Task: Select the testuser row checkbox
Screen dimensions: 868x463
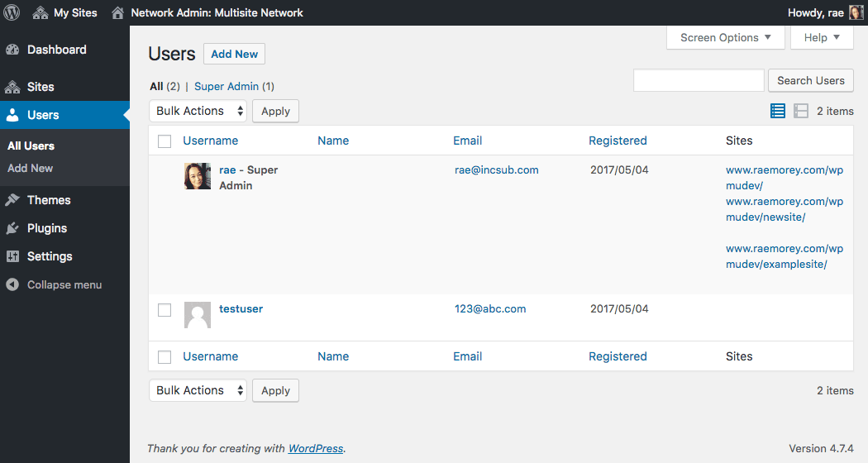Action: [x=165, y=309]
